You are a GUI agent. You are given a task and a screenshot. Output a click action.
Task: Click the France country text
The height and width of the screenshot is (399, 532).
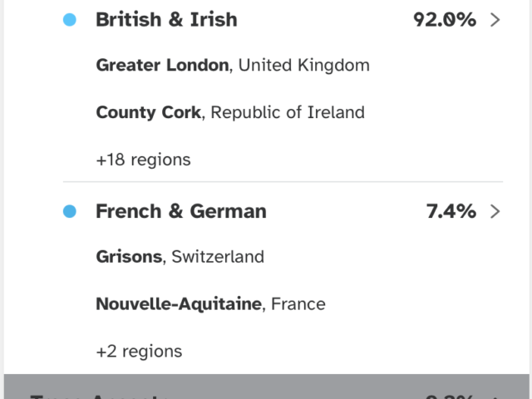pos(297,304)
